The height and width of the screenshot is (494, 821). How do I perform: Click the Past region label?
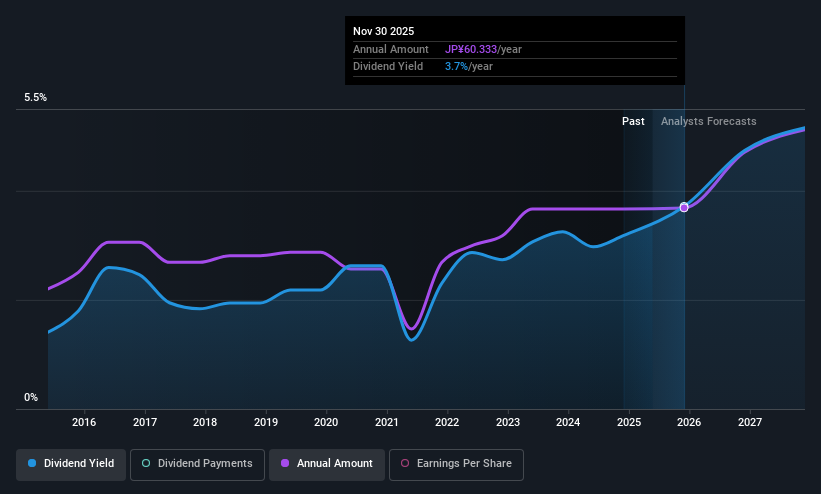[x=633, y=122]
